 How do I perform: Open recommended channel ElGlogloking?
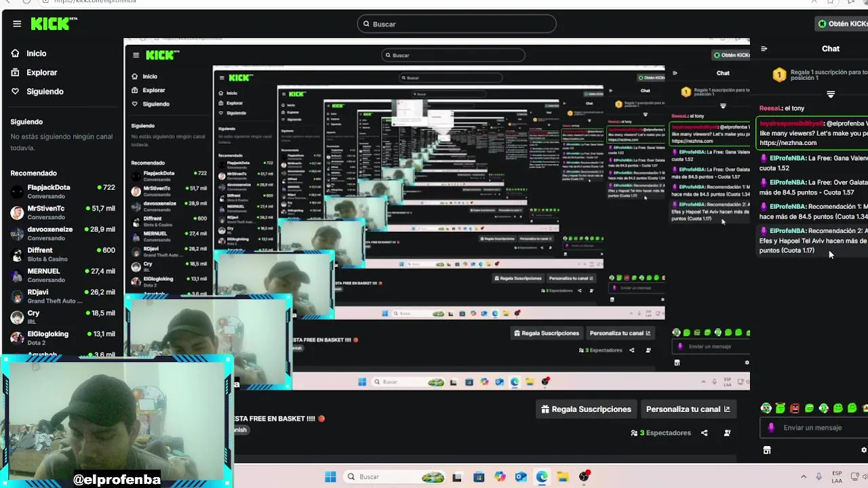point(63,338)
